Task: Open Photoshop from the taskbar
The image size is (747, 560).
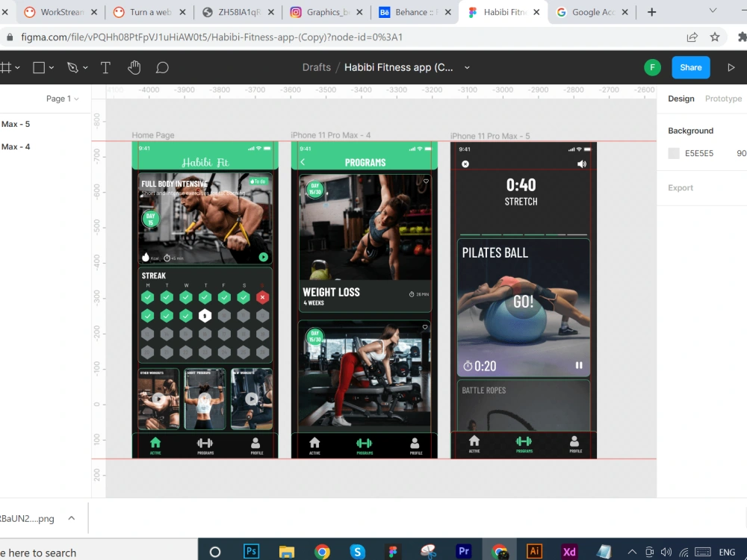Action: click(x=251, y=551)
